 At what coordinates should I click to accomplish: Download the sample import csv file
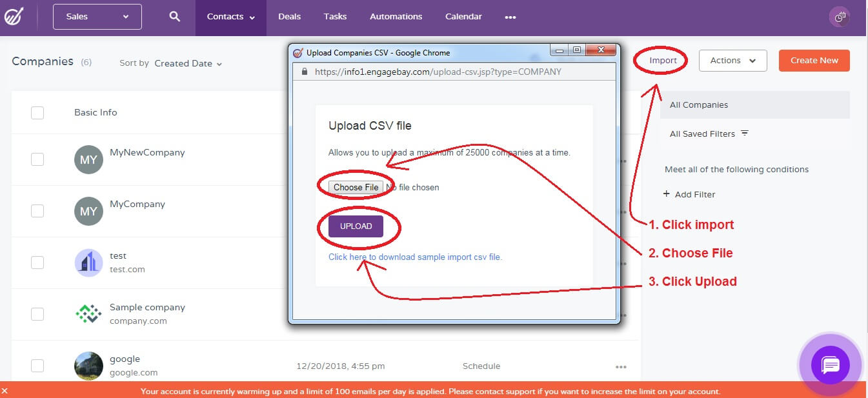point(416,257)
